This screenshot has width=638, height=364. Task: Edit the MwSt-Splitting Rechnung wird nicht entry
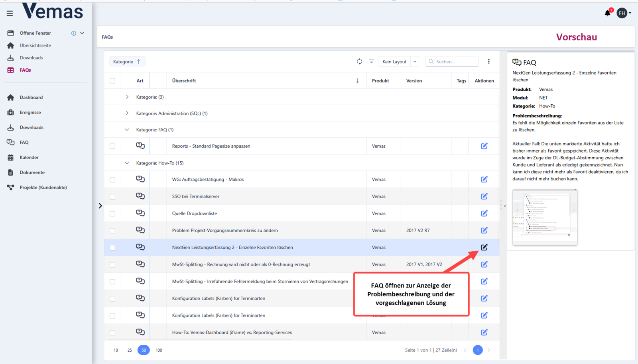484,264
